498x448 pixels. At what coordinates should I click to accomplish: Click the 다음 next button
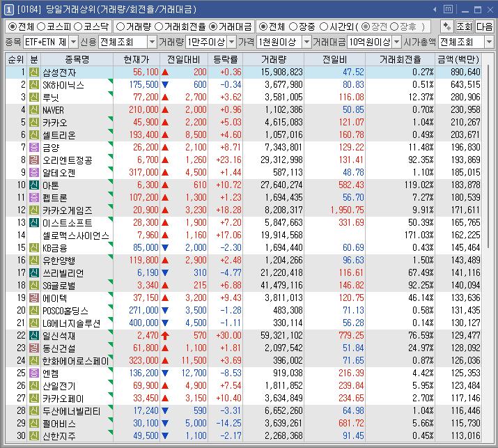tap(484, 26)
